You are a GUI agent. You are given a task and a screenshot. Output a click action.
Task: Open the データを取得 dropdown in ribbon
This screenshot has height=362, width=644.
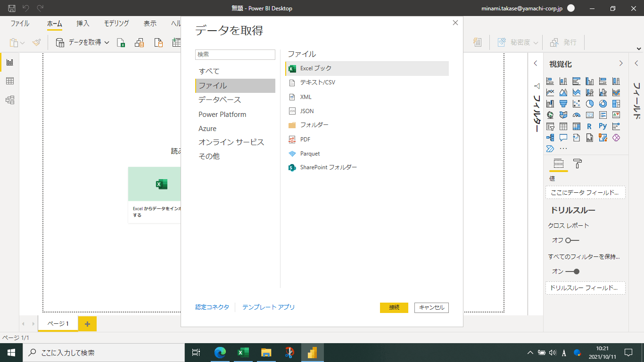pos(107,42)
